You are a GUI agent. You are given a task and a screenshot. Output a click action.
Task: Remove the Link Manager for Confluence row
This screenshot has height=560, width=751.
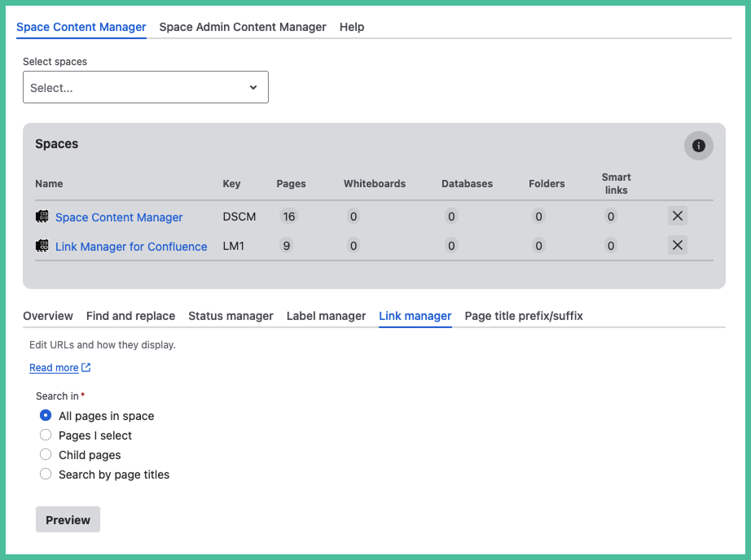click(677, 245)
